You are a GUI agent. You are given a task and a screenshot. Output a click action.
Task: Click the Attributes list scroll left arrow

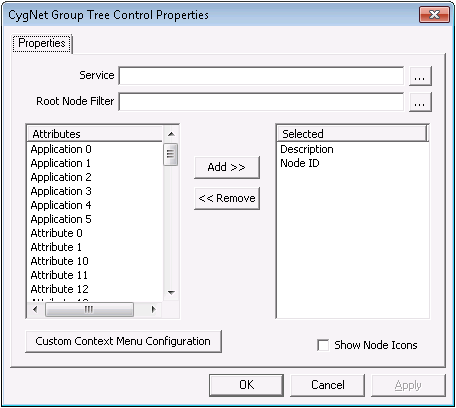click(x=35, y=309)
